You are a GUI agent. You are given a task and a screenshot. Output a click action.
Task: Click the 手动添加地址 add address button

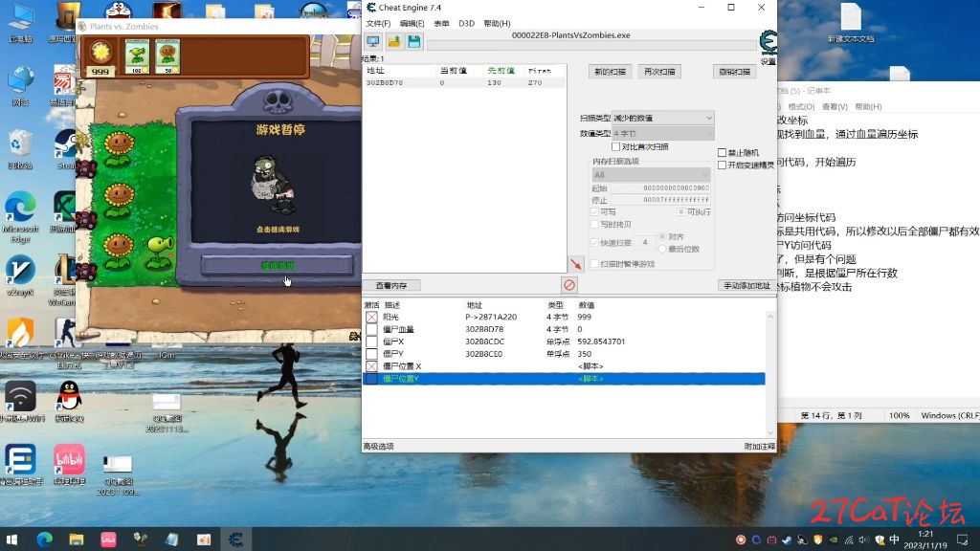click(746, 285)
